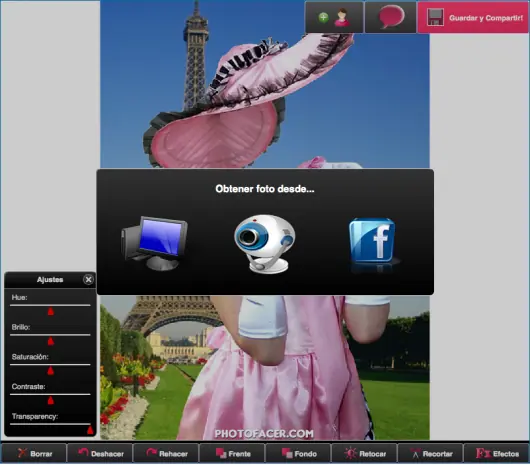Select the webcam icon as photo source
Screen dimensions: 530x465
[x=264, y=244]
